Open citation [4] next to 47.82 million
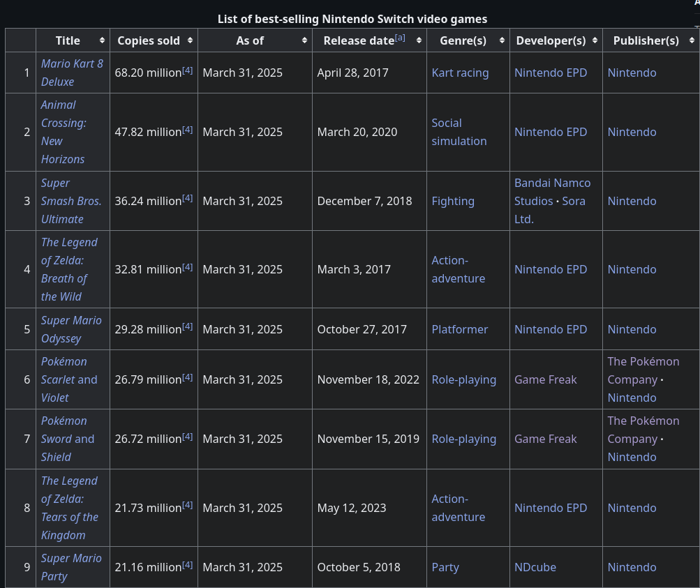700x588 pixels. (x=188, y=129)
